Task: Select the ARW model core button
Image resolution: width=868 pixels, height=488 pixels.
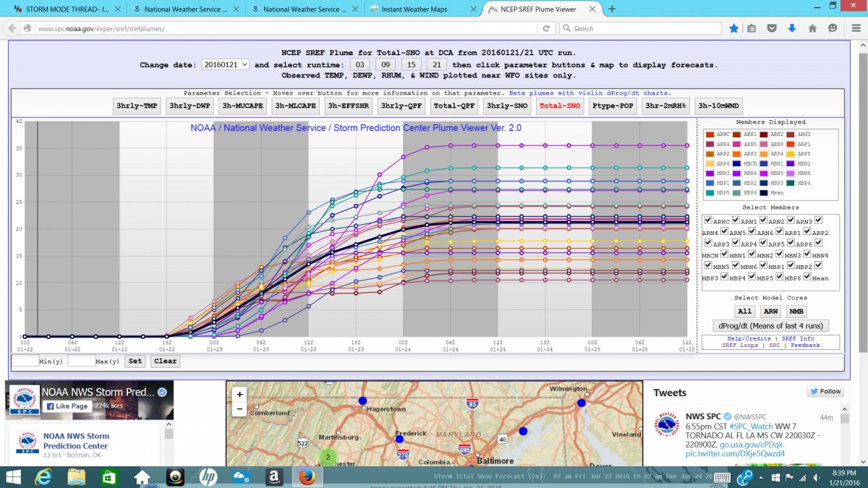Action: coord(770,311)
